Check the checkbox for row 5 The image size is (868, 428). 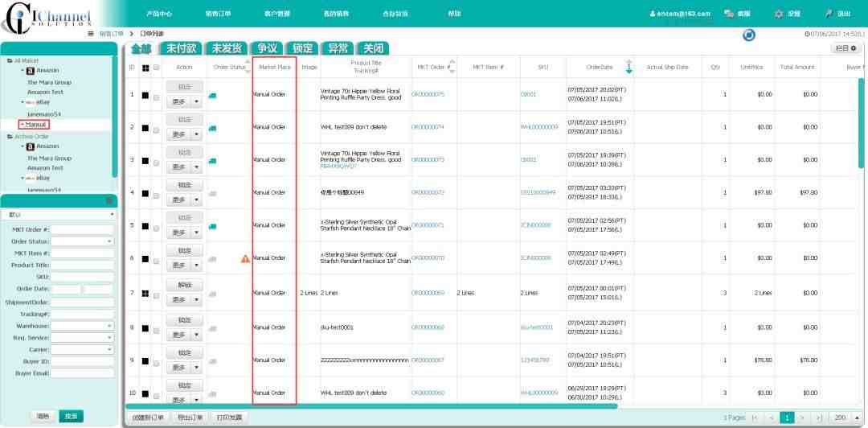(x=157, y=228)
